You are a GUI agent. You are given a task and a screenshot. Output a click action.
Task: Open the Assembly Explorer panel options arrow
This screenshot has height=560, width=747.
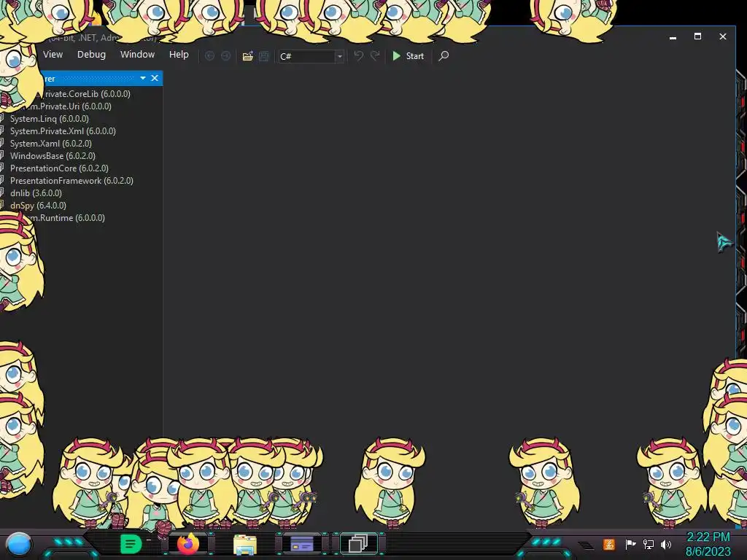pyautogui.click(x=143, y=78)
